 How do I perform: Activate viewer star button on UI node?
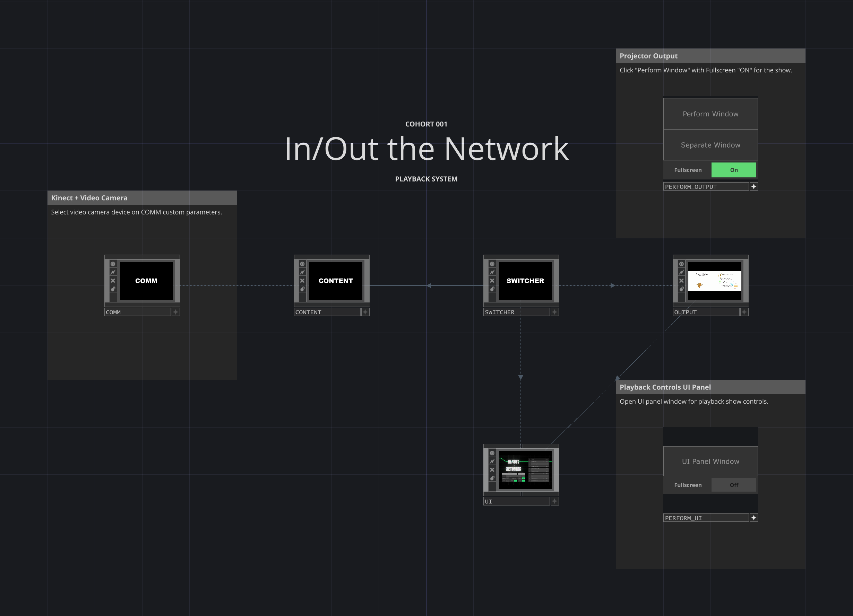pos(554,501)
